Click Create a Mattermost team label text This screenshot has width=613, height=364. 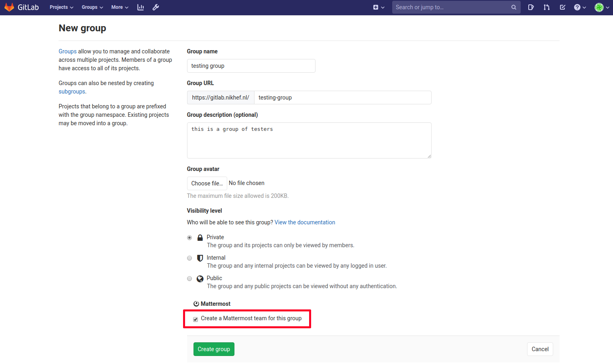(251, 318)
